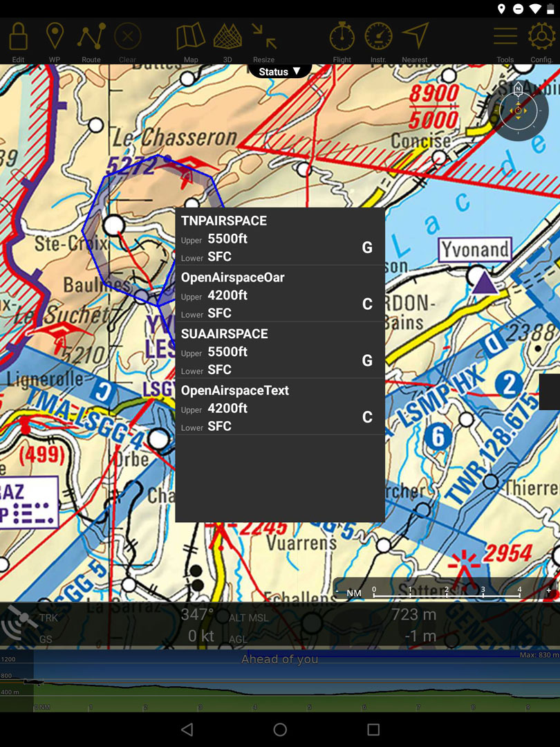Tap the black side tab on right edge

tap(550, 391)
